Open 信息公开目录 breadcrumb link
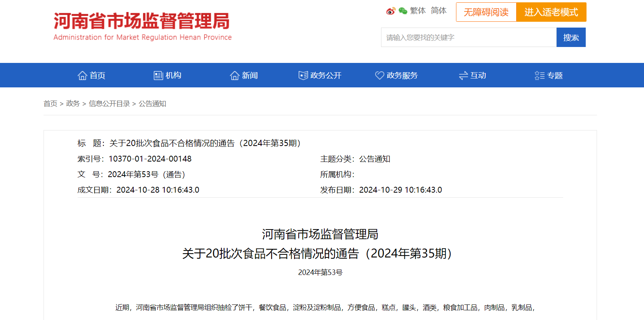Image resolution: width=644 pixels, height=320 pixels. pyautogui.click(x=109, y=104)
